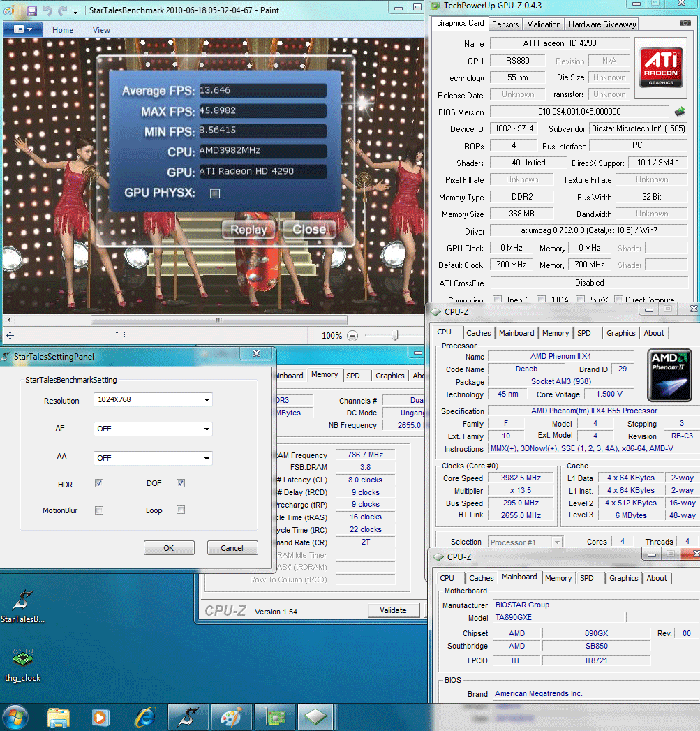The height and width of the screenshot is (731, 700).
Task: Open the blue Paint file menu button
Action: click(23, 29)
